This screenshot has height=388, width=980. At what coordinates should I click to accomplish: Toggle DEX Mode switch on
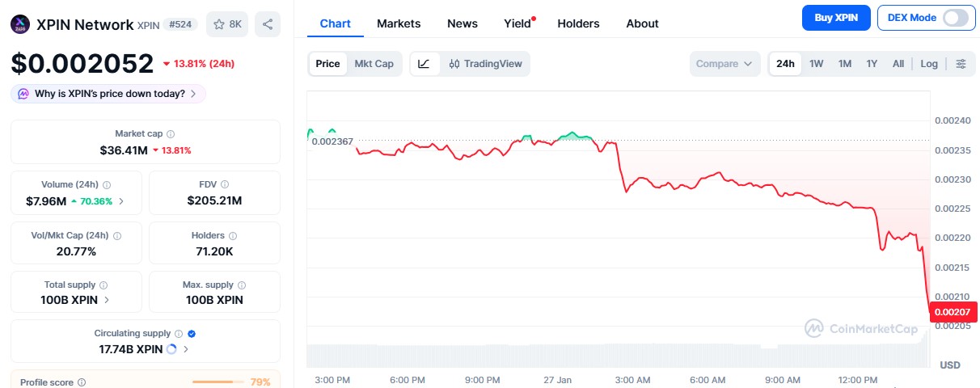955,17
